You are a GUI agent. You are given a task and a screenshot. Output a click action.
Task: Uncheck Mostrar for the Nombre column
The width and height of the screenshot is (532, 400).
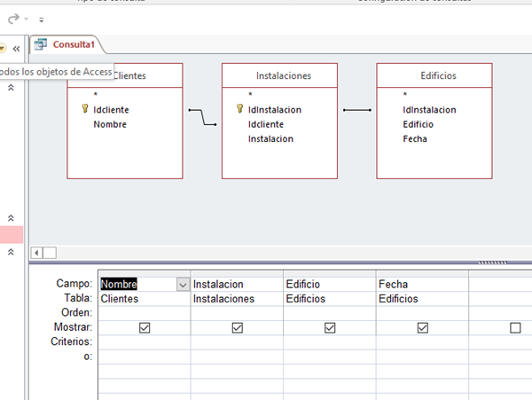145,327
